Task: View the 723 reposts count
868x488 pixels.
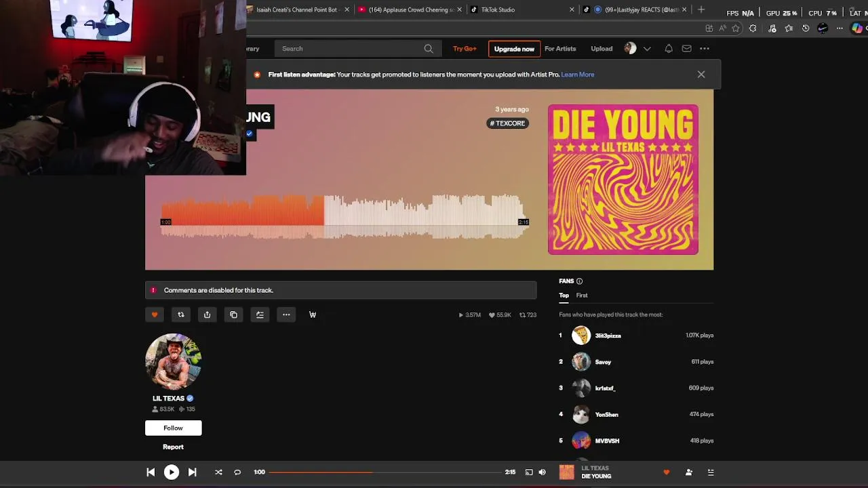Action: pyautogui.click(x=528, y=315)
